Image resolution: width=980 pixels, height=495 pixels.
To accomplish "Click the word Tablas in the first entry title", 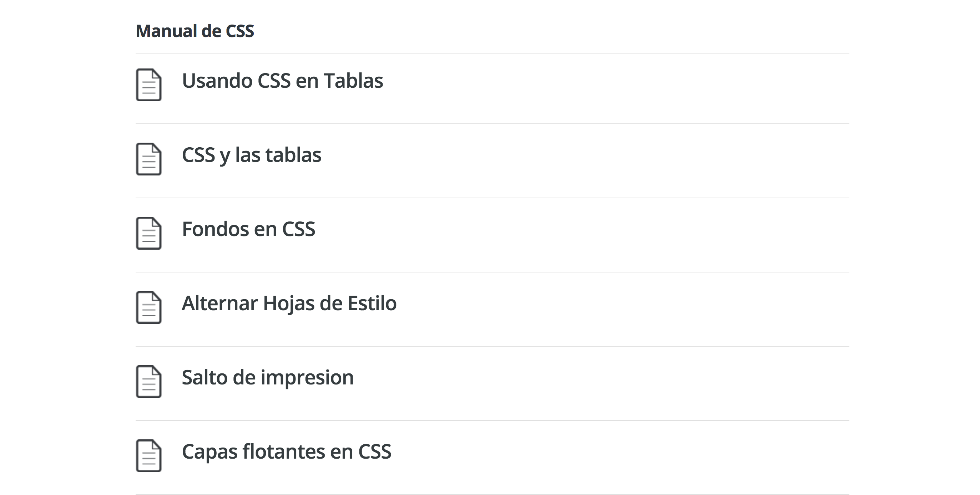I will click(353, 81).
